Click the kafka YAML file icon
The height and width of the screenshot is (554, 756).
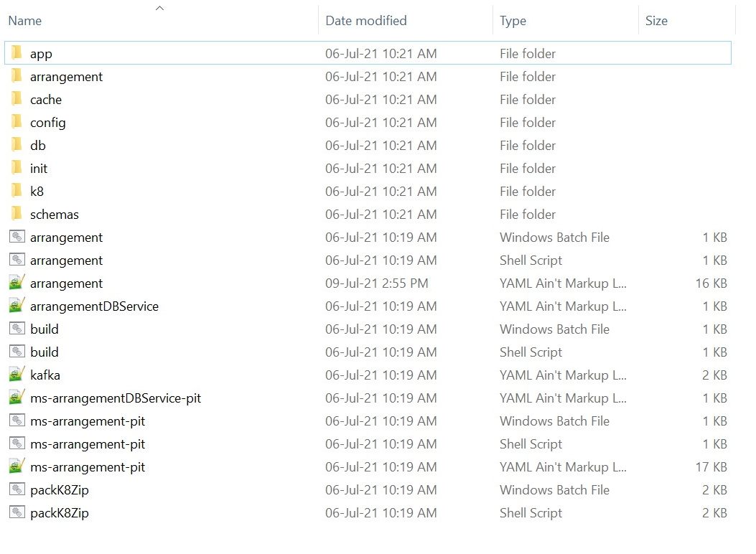[17, 375]
